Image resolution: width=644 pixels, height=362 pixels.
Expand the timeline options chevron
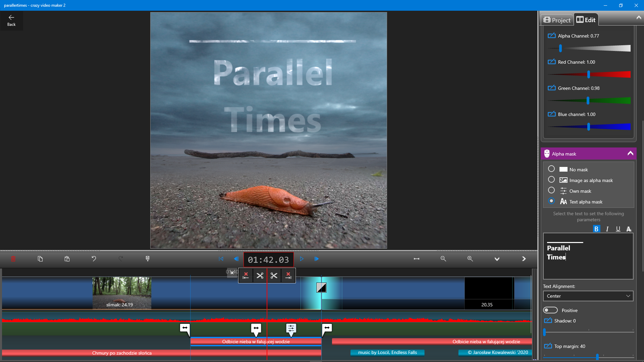click(x=497, y=259)
